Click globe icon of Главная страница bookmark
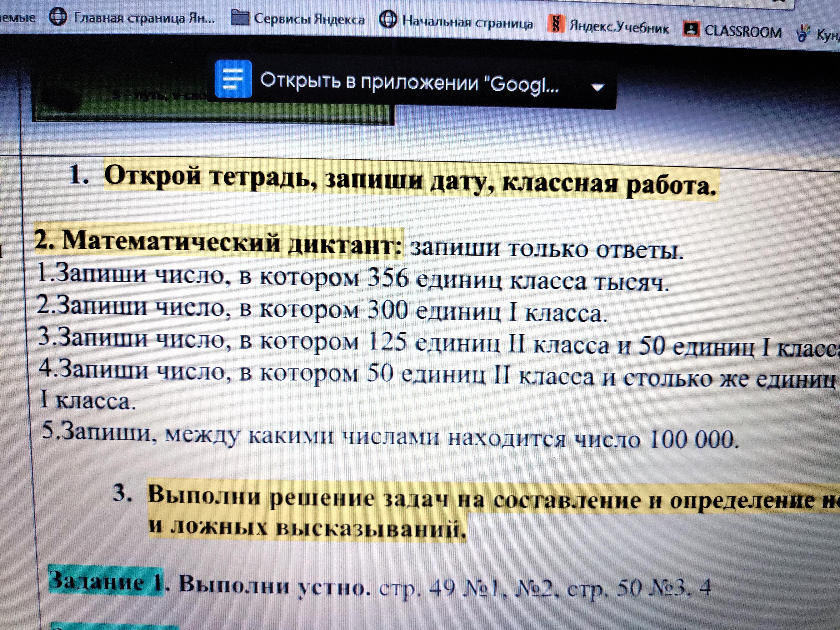 pos(58,17)
